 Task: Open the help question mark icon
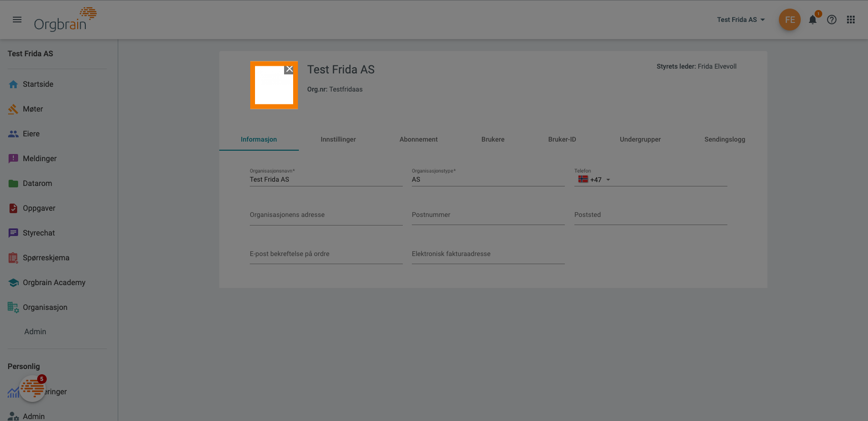pyautogui.click(x=832, y=20)
